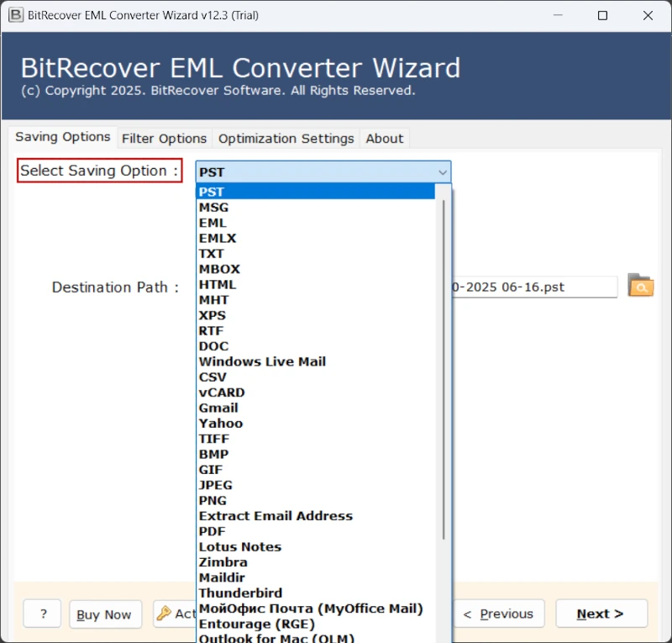672x643 pixels.
Task: Pick Yahoo as the saving option
Action: click(x=316, y=424)
